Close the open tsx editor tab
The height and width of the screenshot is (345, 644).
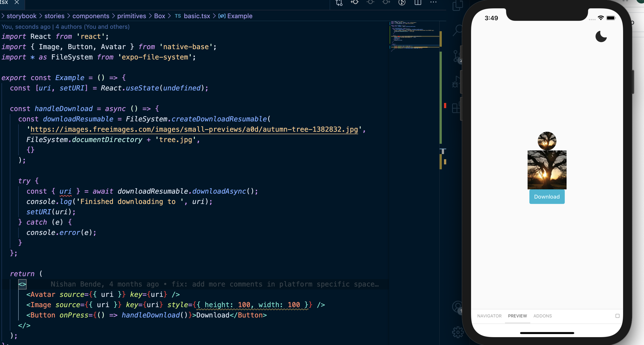point(17,2)
